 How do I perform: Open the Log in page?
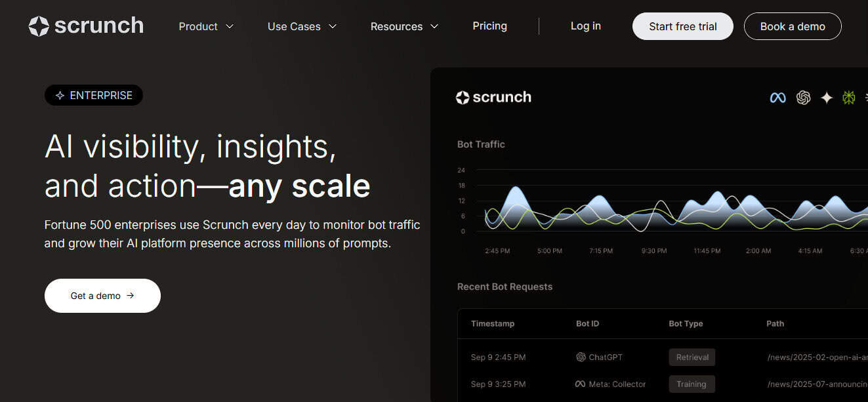(585, 26)
